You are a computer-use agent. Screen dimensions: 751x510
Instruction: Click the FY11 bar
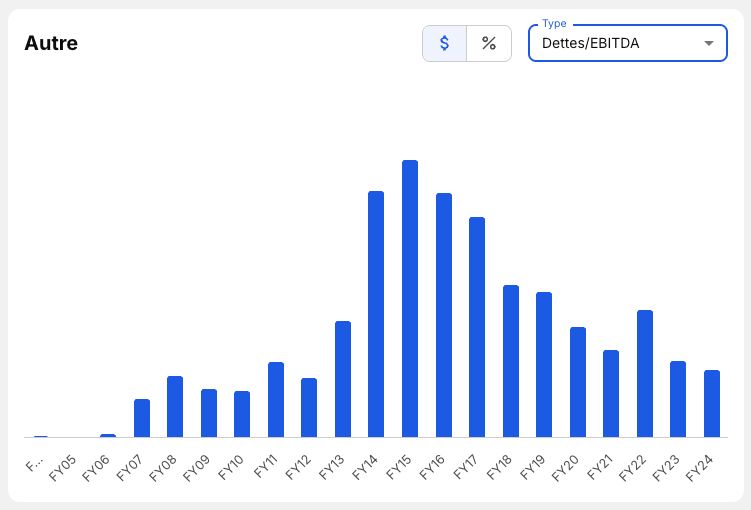[276, 400]
